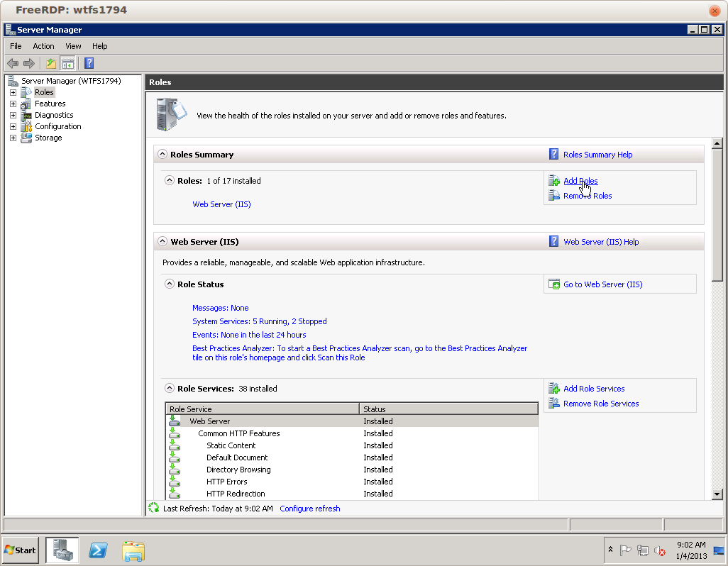Click the Web Server (IIS) Help question icon
This screenshot has width=728, height=566.
(x=554, y=241)
